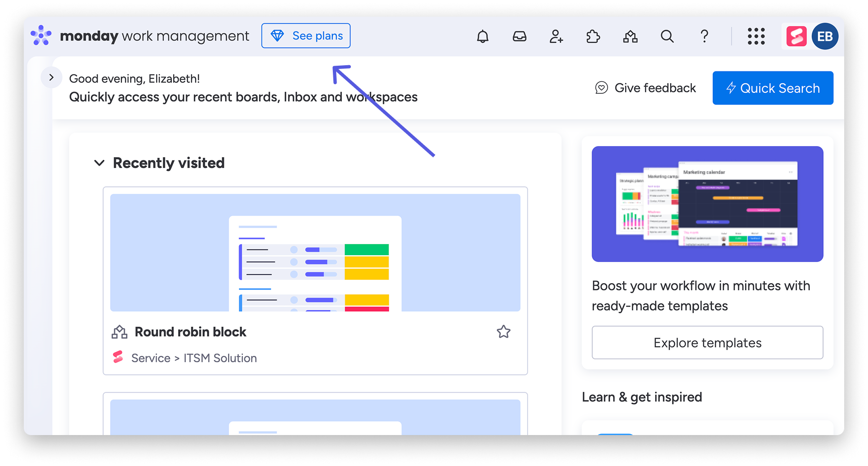Open the products switcher grid icon
The width and height of the screenshot is (868, 466).
756,37
